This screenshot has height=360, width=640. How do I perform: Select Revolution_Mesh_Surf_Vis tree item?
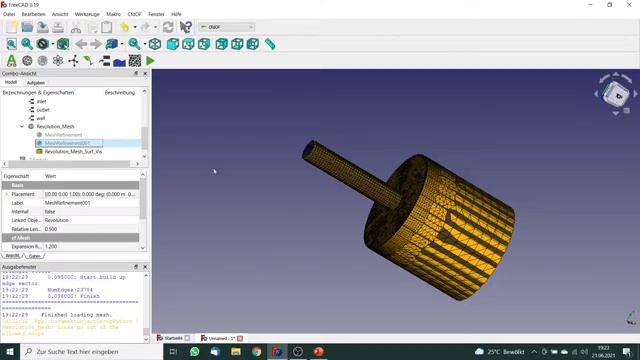click(x=73, y=151)
